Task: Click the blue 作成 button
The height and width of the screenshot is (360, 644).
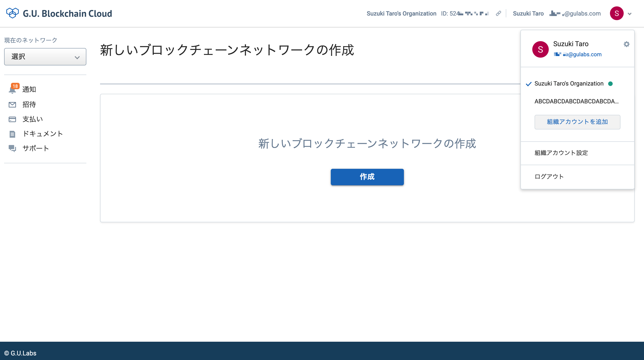Action: coord(367,177)
